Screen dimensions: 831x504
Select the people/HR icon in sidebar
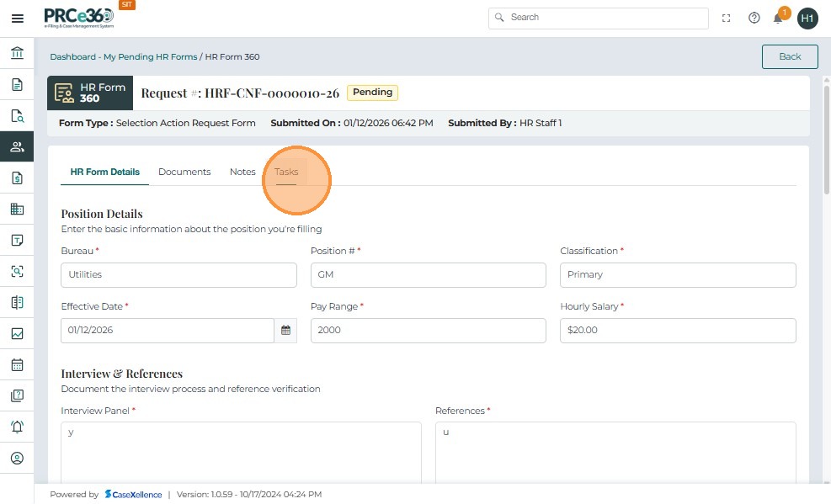click(17, 146)
